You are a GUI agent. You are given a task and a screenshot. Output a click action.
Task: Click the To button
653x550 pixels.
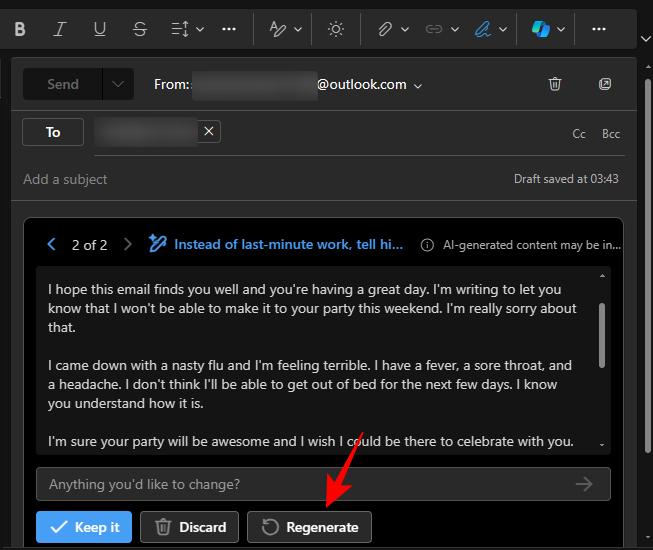coord(53,132)
